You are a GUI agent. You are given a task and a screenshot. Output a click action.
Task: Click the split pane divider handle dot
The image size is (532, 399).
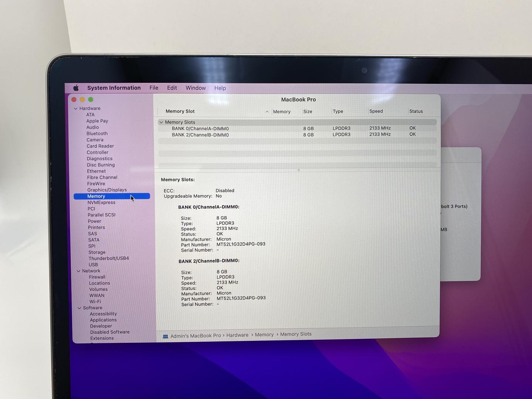299,170
